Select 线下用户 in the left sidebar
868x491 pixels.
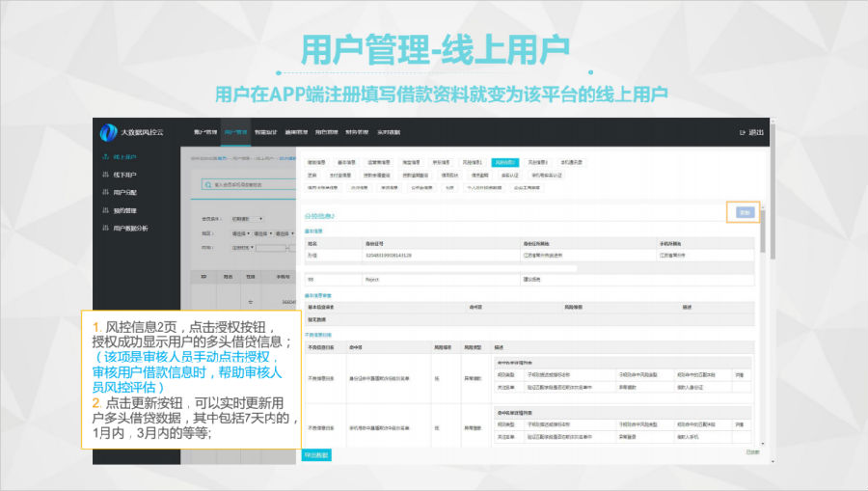pyautogui.click(x=125, y=175)
